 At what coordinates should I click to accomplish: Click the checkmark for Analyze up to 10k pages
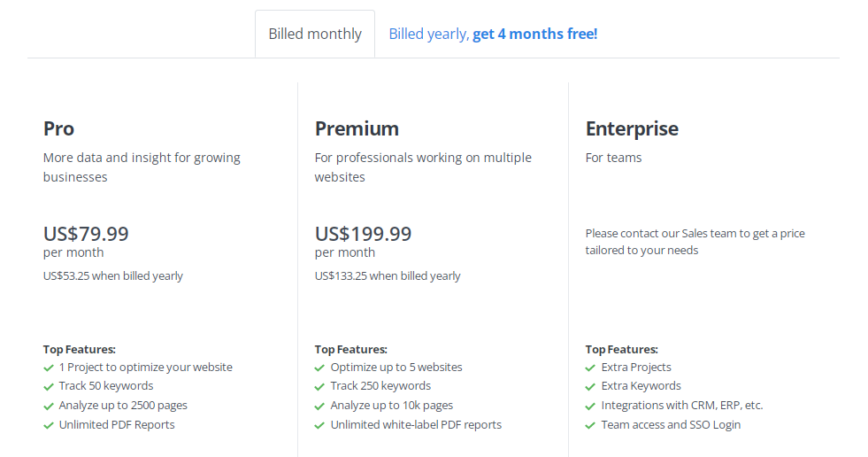[320, 406]
